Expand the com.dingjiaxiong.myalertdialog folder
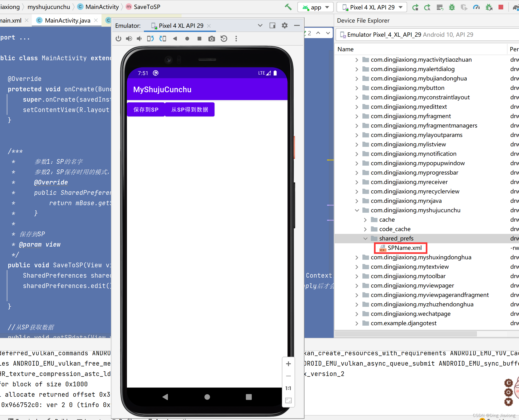 coord(357,69)
